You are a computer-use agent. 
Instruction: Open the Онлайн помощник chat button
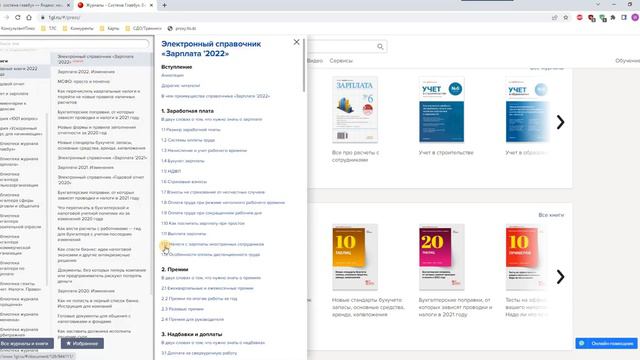[606, 343]
